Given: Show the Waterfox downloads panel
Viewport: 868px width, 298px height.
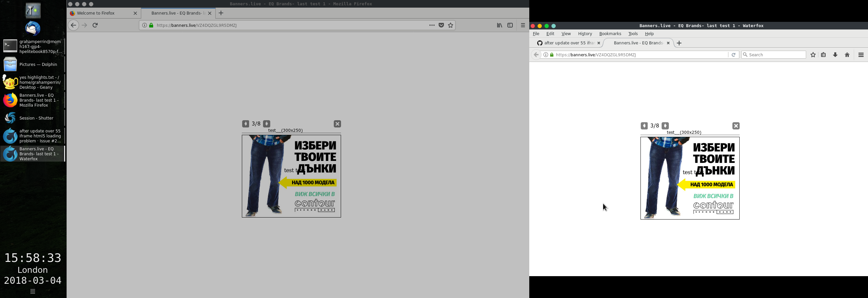Looking at the screenshot, I should pyautogui.click(x=835, y=54).
